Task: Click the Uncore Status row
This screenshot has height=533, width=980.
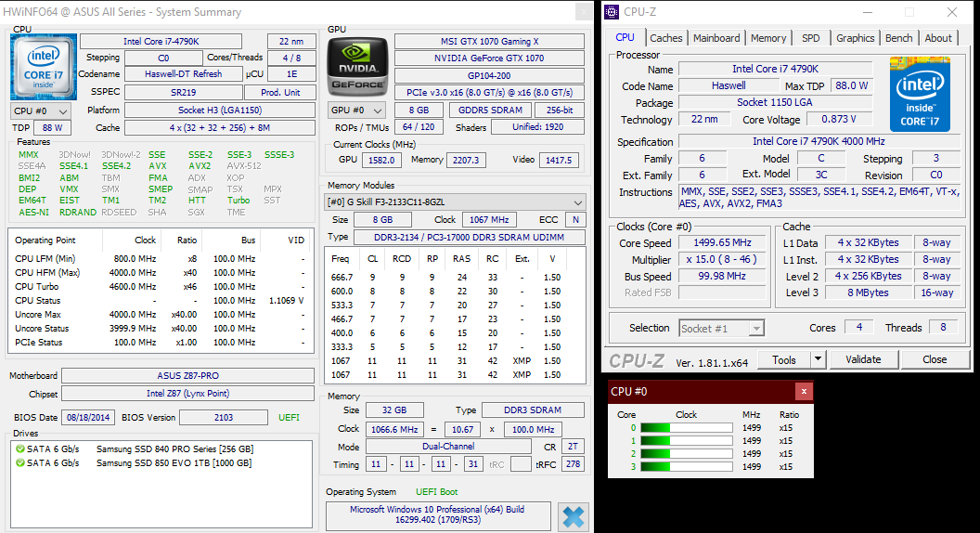Action: click(x=160, y=329)
